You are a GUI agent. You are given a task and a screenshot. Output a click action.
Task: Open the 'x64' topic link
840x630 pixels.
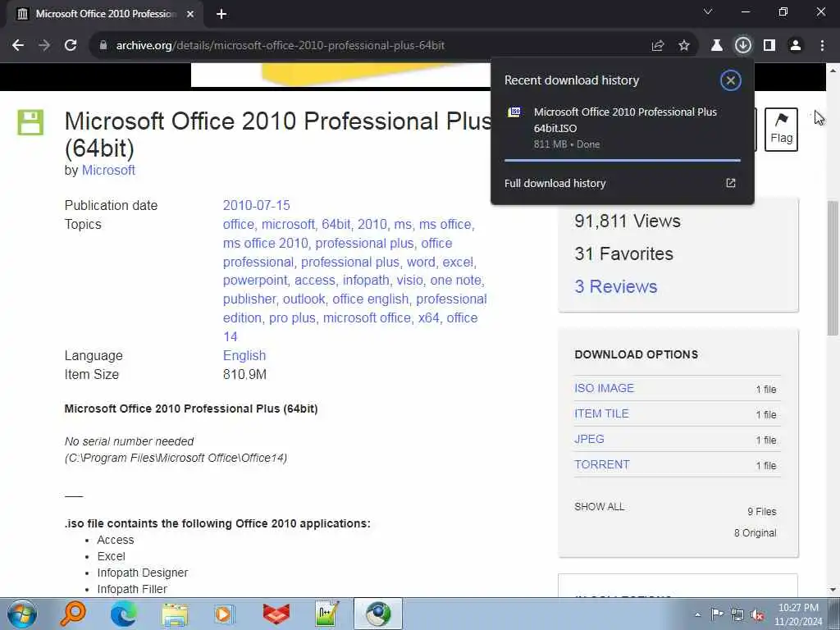pos(428,317)
